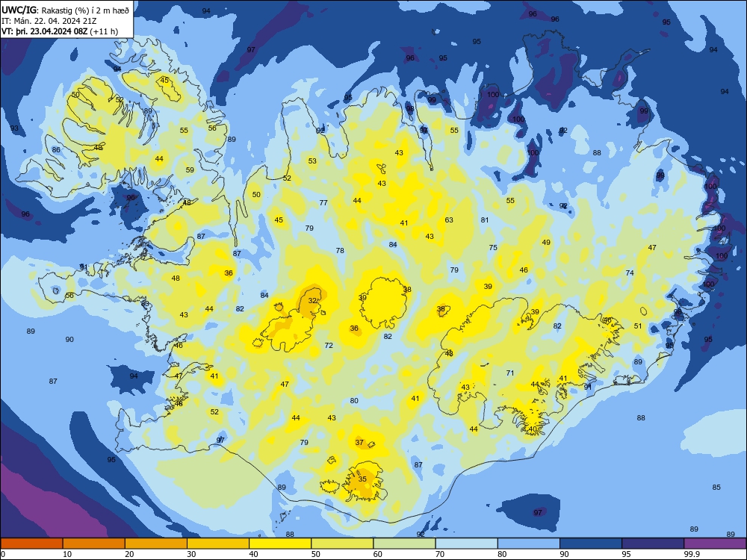Click the map humidity value '78'

point(340,250)
